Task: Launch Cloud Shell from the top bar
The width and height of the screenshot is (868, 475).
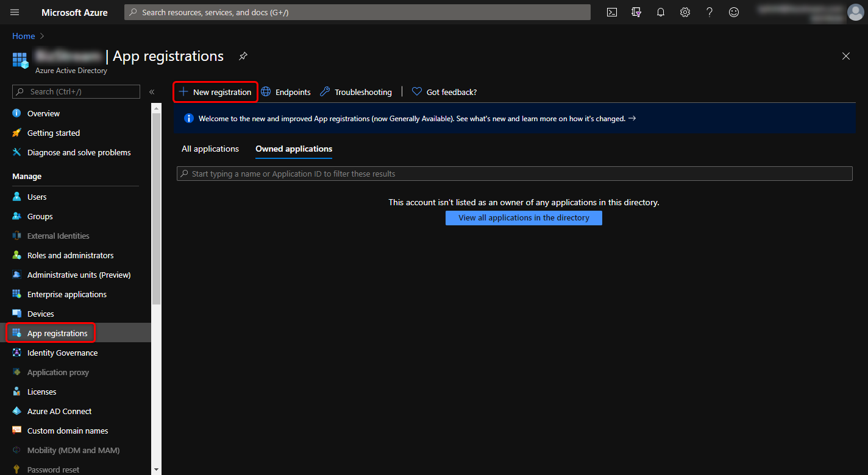Action: tap(612, 12)
